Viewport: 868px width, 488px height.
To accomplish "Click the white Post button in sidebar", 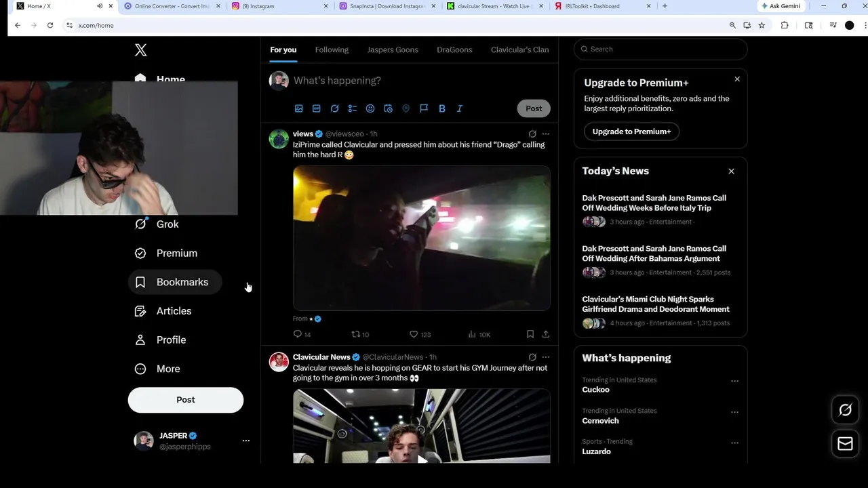I will coord(185,400).
